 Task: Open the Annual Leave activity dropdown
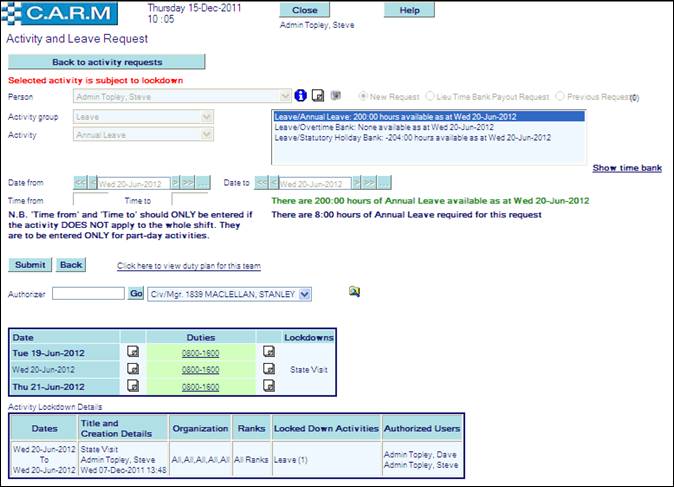[x=207, y=134]
